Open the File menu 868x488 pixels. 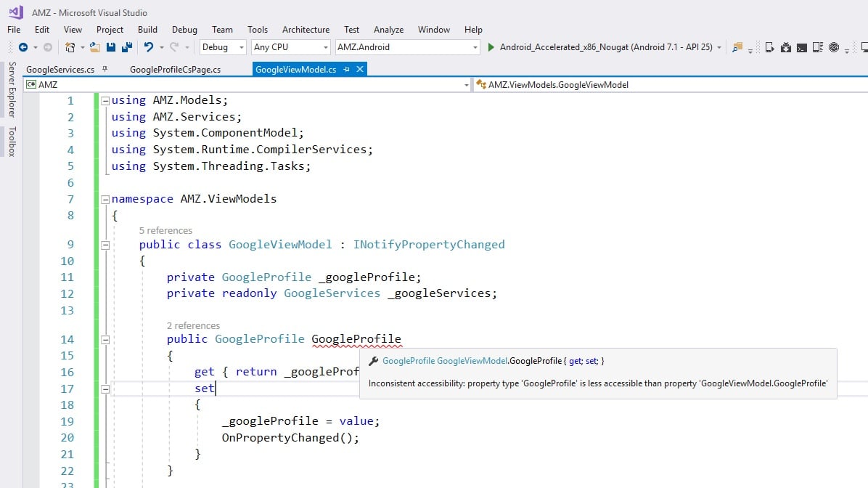coord(14,30)
